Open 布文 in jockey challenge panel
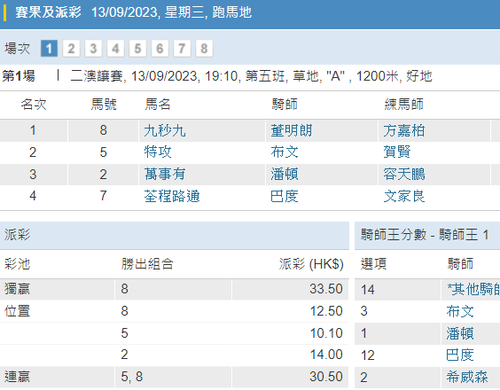The image size is (500, 390). (460, 311)
